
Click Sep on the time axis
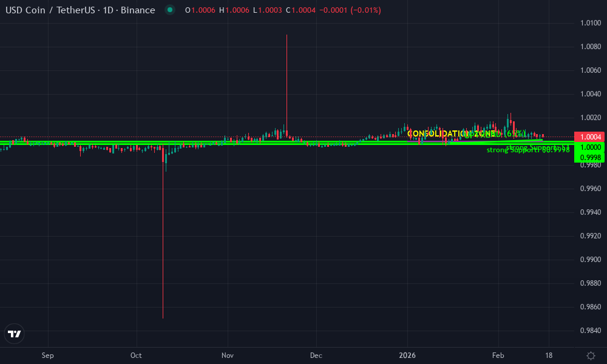tap(47, 356)
